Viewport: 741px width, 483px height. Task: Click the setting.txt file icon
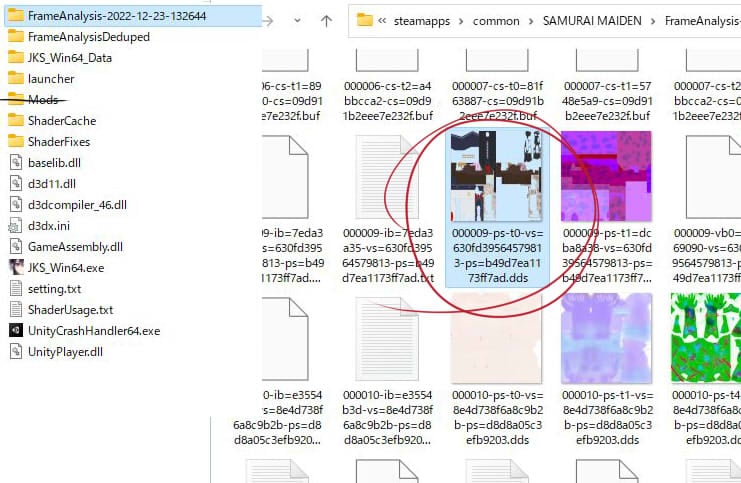pyautogui.click(x=16, y=288)
